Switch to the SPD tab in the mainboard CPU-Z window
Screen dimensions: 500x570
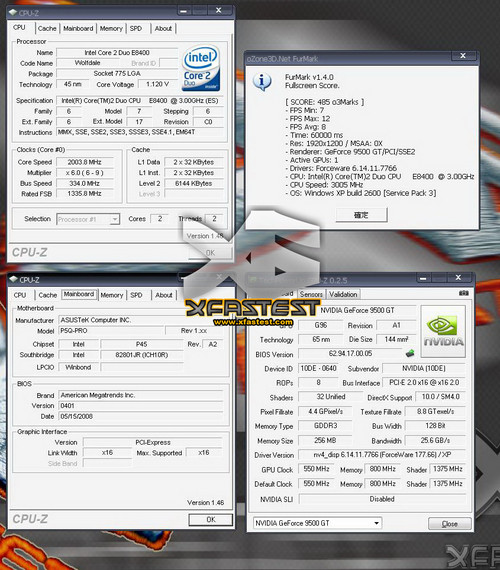(x=136, y=295)
